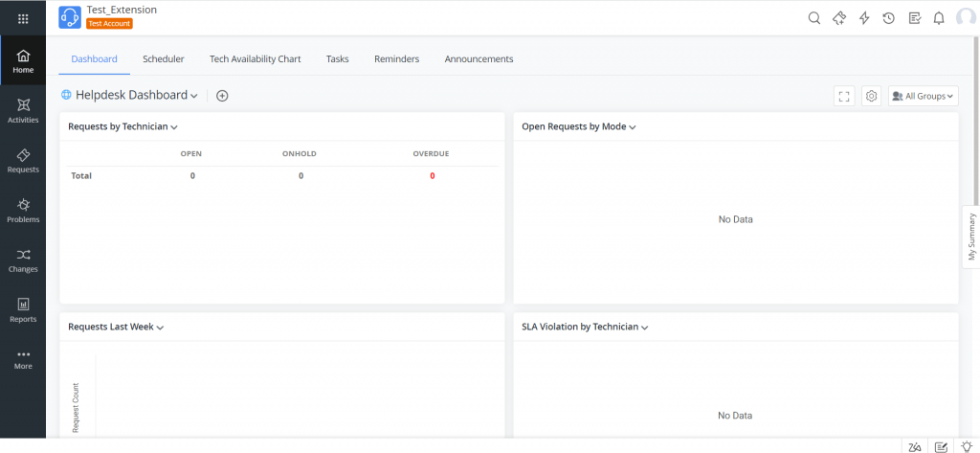Click the Onhold total count

click(x=301, y=176)
